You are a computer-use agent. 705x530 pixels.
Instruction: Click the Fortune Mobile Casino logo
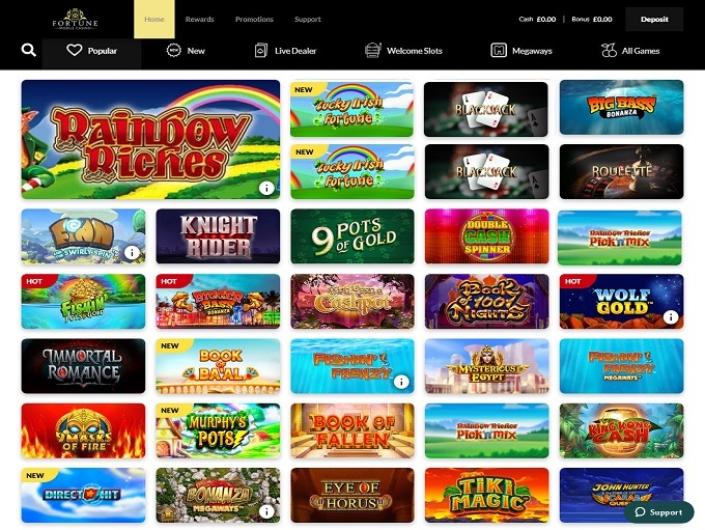(x=75, y=19)
